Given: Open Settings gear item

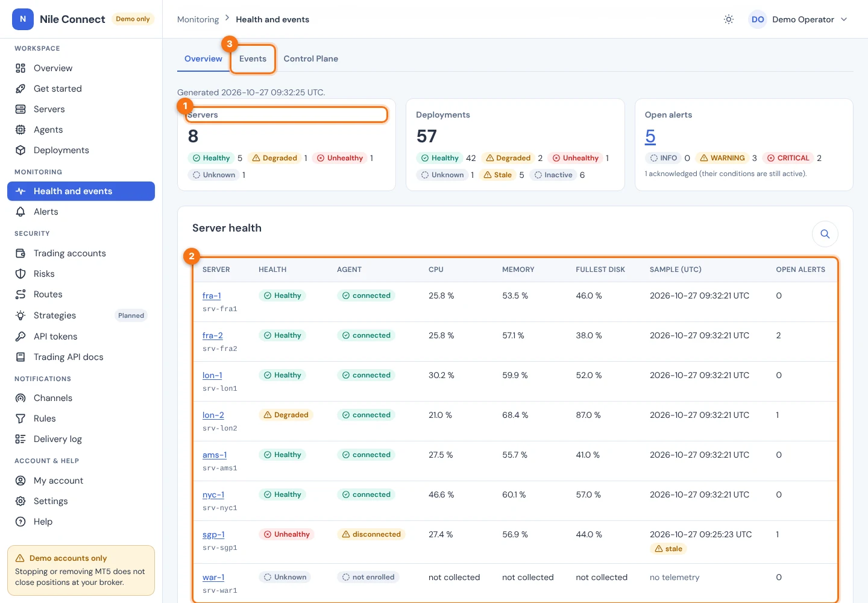Looking at the screenshot, I should point(81,501).
